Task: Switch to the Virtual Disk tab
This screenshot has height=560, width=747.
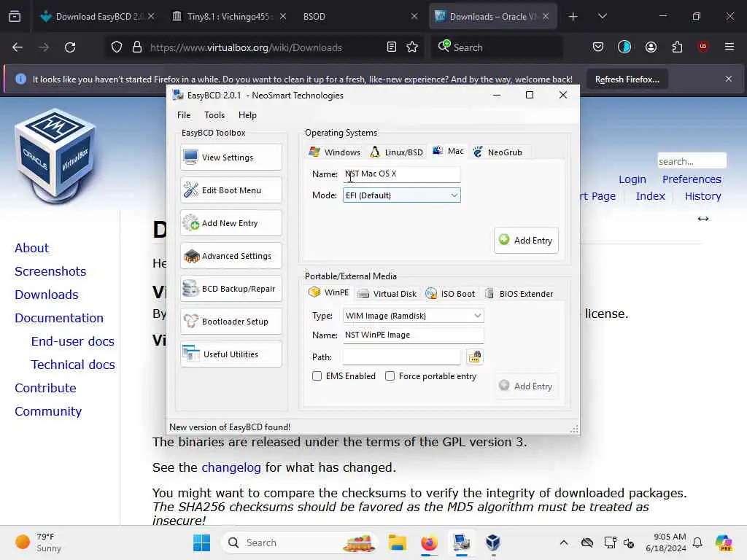Action: 387,294
